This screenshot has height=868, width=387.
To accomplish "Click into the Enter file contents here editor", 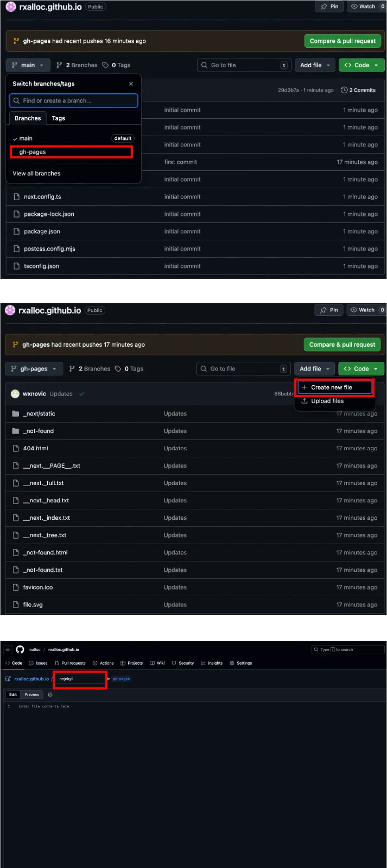I will click(x=195, y=706).
